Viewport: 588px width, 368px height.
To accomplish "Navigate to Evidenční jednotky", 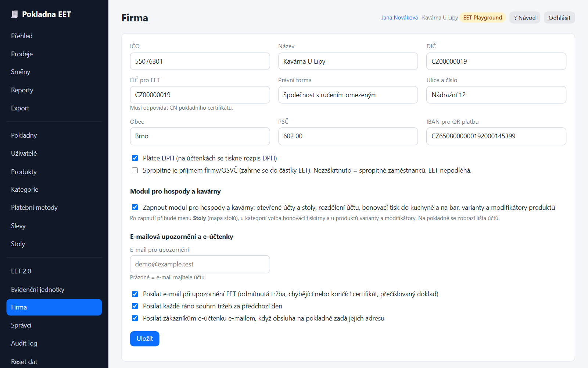I will (54, 290).
